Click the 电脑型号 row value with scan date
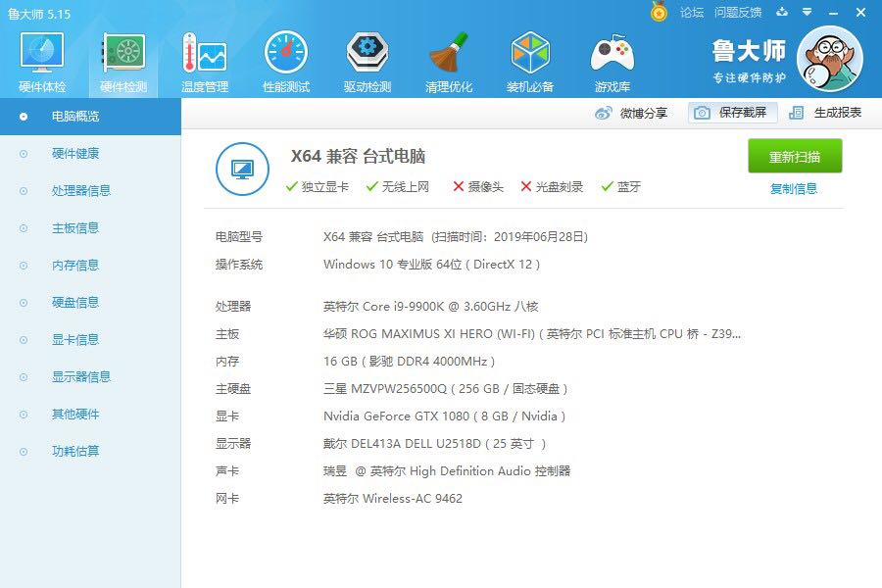Viewport: 882px width, 588px height. 456,237
